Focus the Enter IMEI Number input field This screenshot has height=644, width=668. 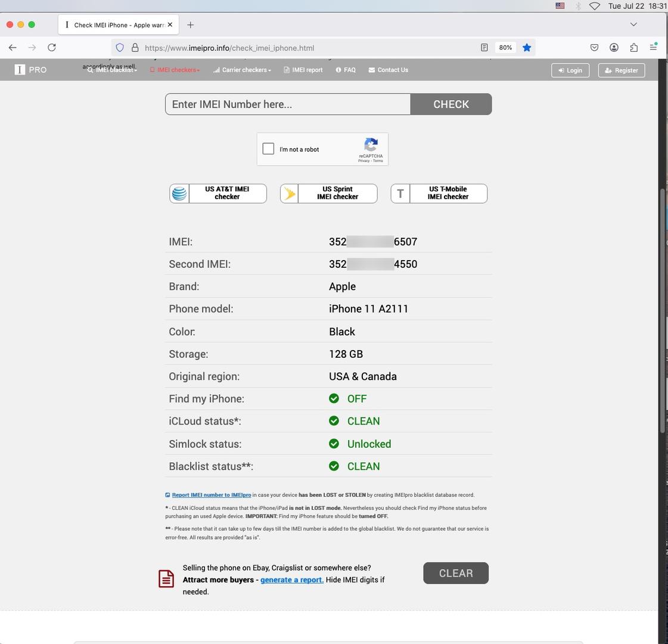(288, 104)
